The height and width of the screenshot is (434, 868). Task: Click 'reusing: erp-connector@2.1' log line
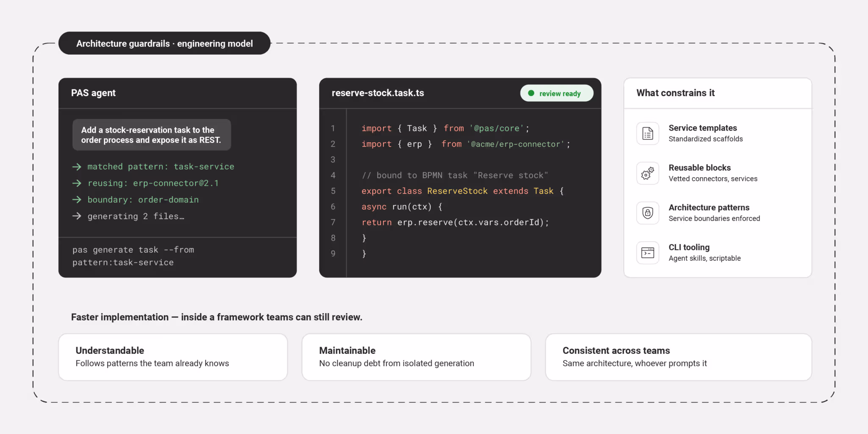pos(153,183)
